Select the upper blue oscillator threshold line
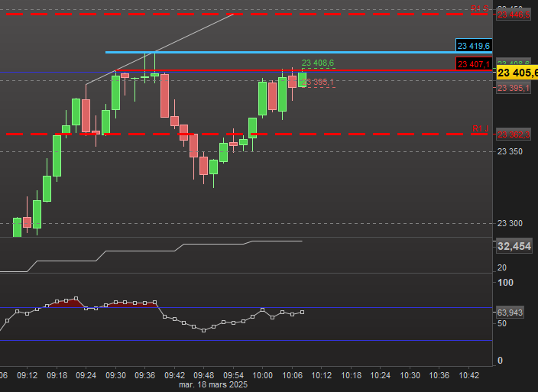Image resolution: width=538 pixels, height=392 pixels. [x=246, y=308]
